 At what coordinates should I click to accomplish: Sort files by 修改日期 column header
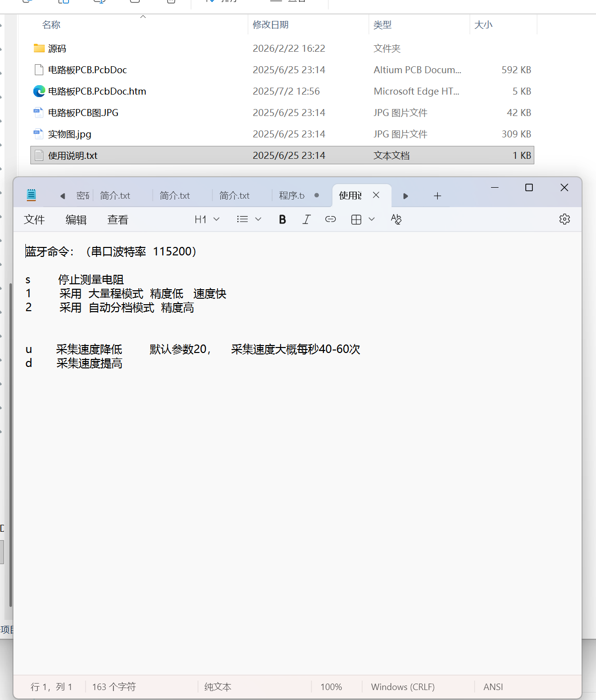(x=271, y=25)
